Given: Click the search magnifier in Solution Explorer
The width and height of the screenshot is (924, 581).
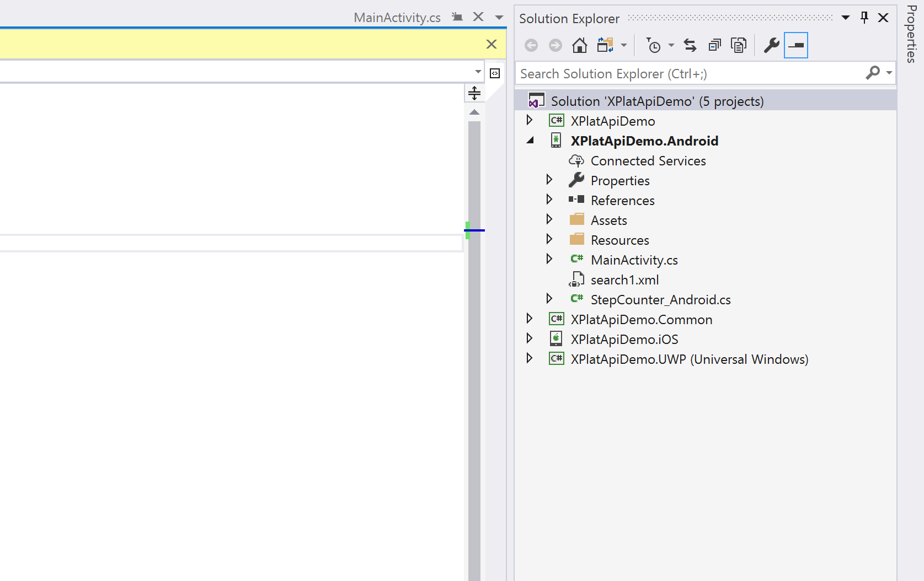Looking at the screenshot, I should [x=873, y=73].
